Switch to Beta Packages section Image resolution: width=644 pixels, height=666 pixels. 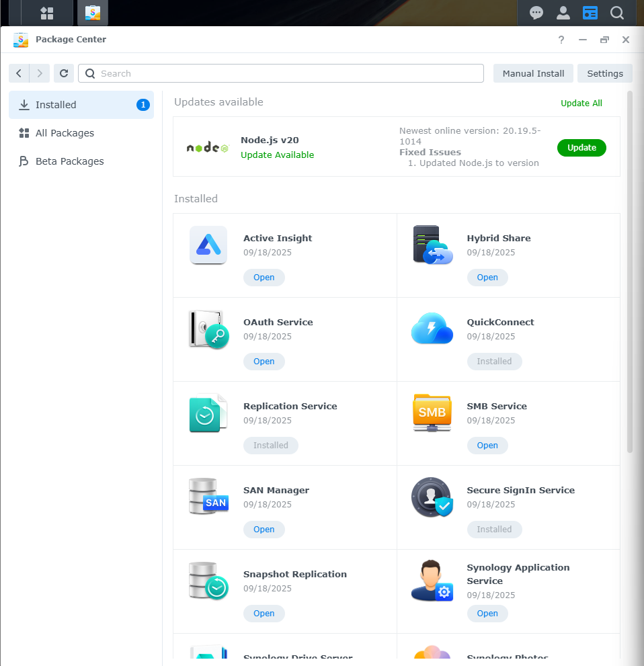tap(69, 161)
